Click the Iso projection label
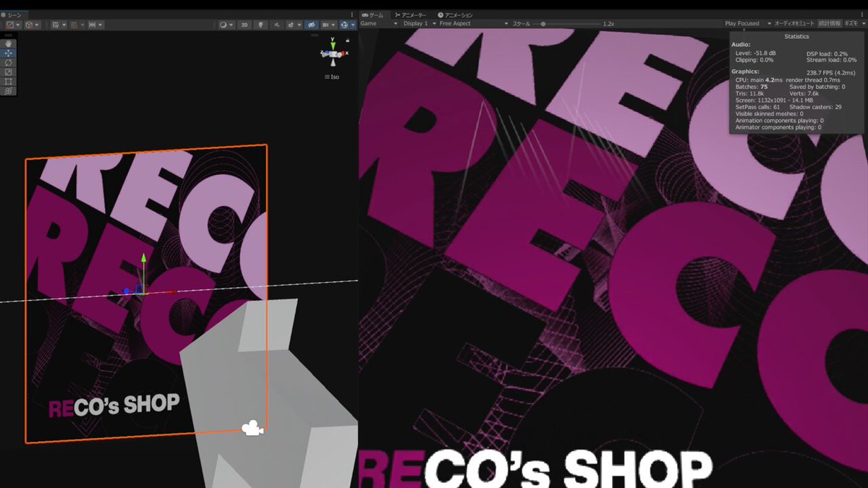This screenshot has height=488, width=868. (332, 77)
